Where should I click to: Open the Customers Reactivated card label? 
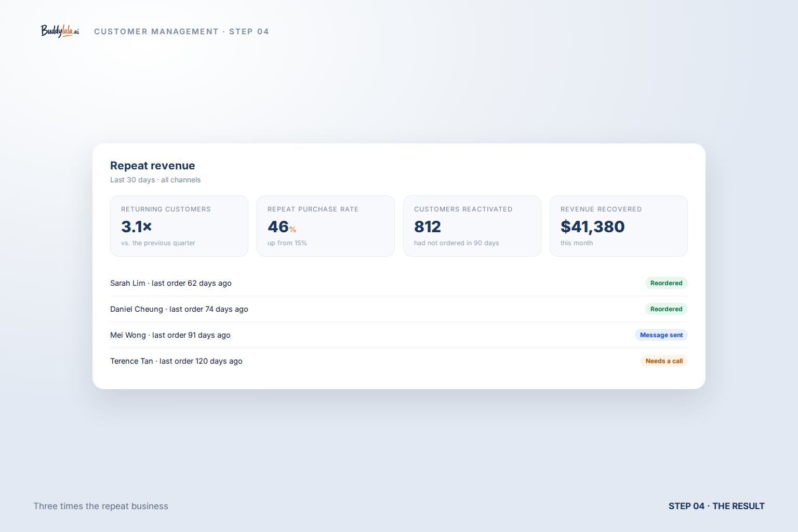click(463, 209)
